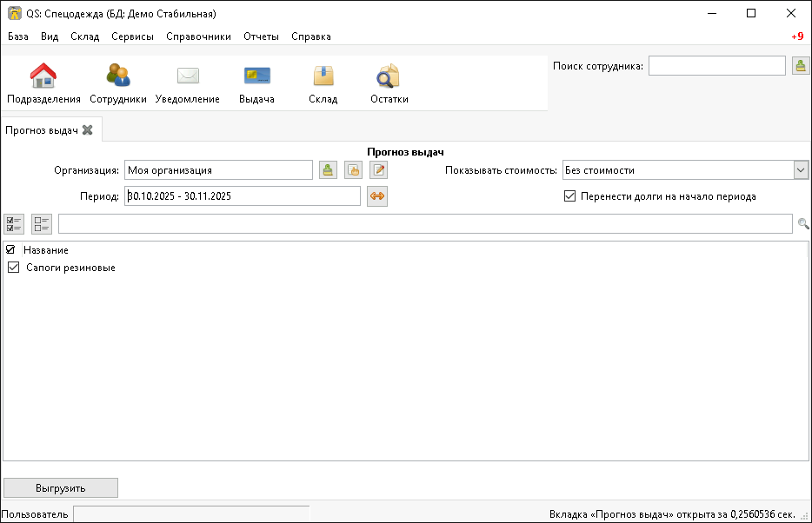This screenshot has height=523, width=812.
Task: Open the Справочники menu
Action: click(x=197, y=36)
